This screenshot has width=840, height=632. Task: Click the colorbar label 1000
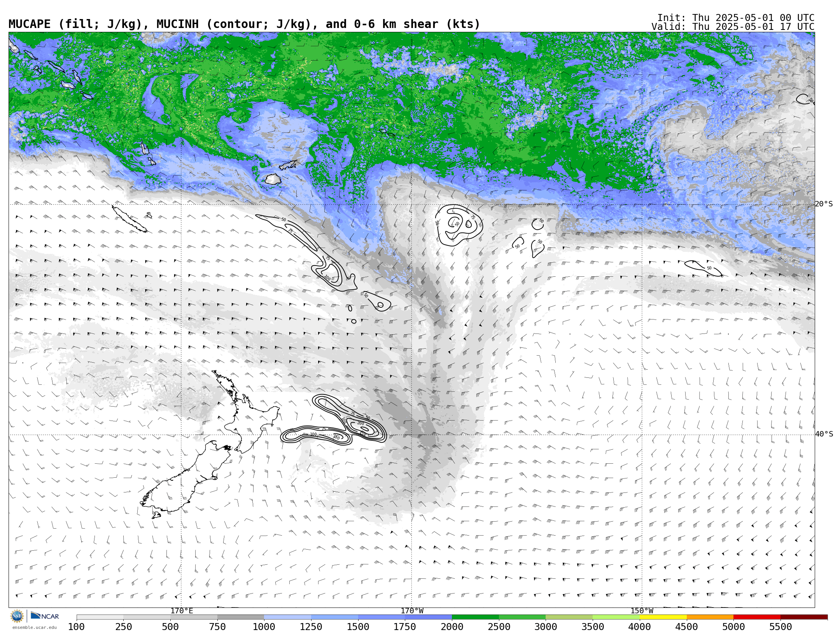264,627
